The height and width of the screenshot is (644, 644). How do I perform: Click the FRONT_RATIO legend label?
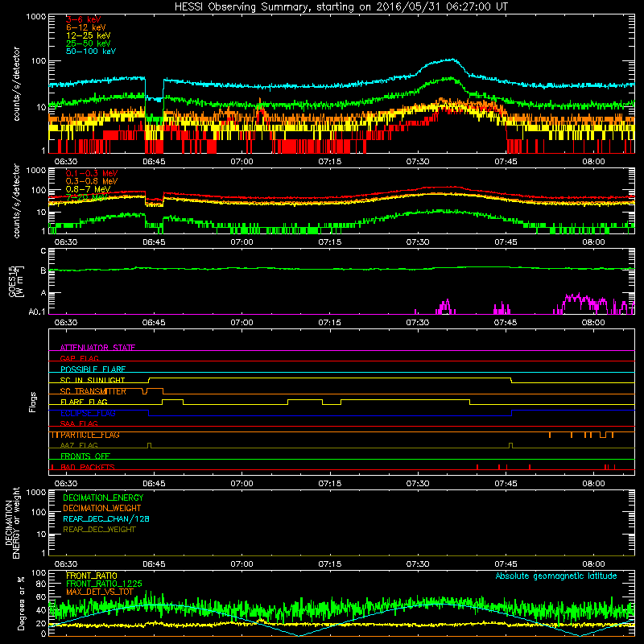pos(92,576)
